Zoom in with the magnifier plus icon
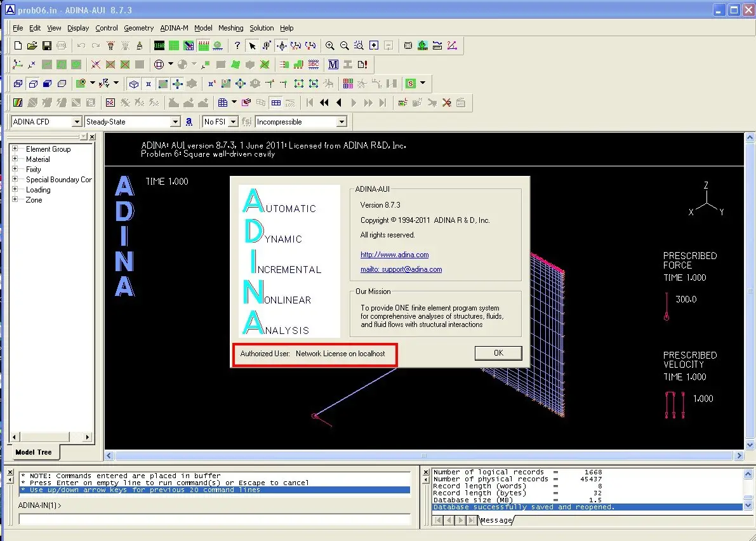The height and width of the screenshot is (541, 756). [x=330, y=46]
